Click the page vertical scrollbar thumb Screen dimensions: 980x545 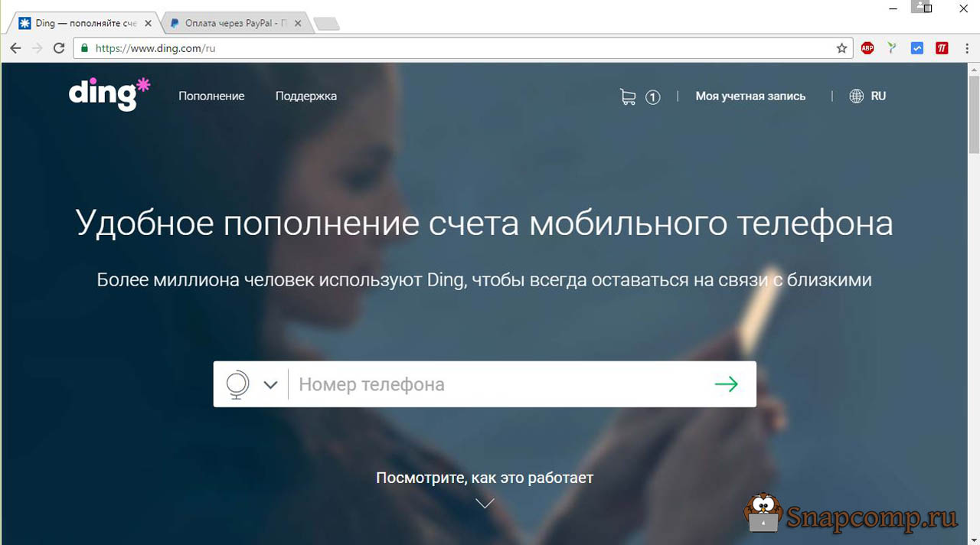click(973, 115)
